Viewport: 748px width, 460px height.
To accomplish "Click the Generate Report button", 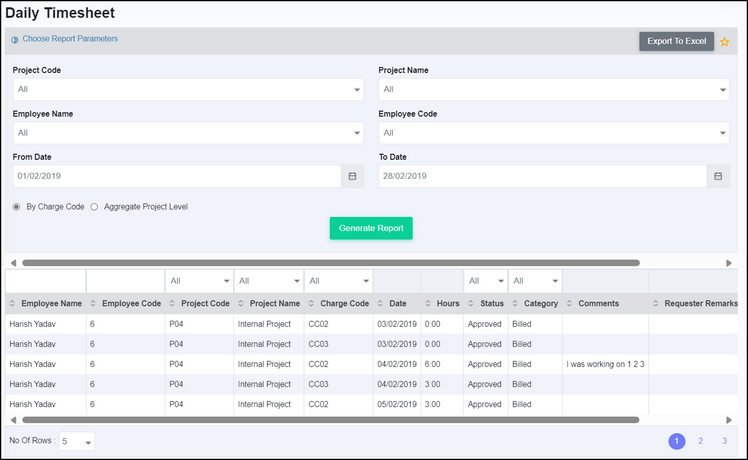I will click(x=371, y=228).
